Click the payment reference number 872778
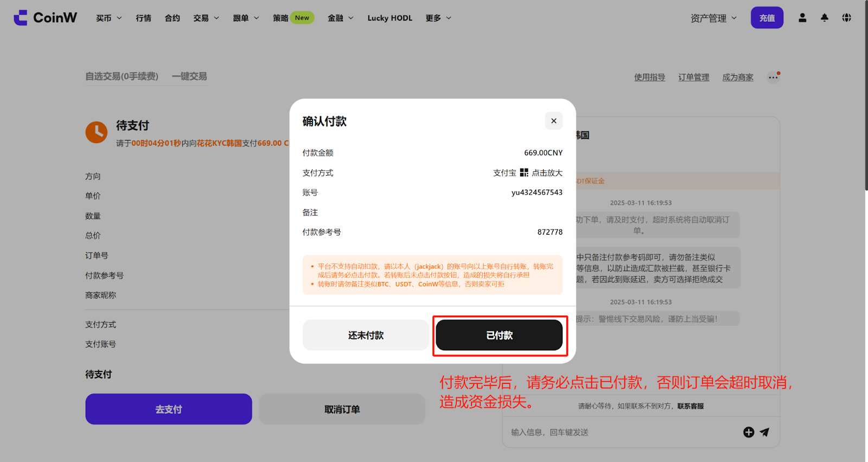 550,232
